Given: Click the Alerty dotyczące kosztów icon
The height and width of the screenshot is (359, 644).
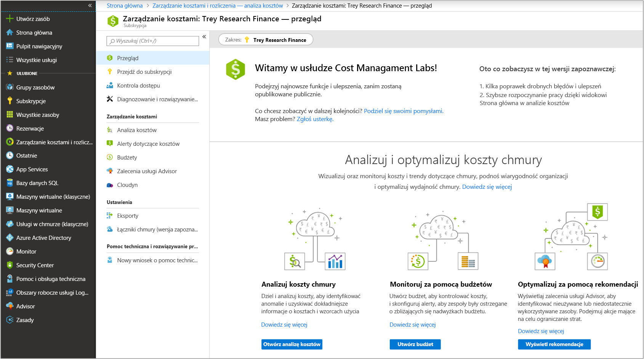Looking at the screenshot, I should (110, 144).
